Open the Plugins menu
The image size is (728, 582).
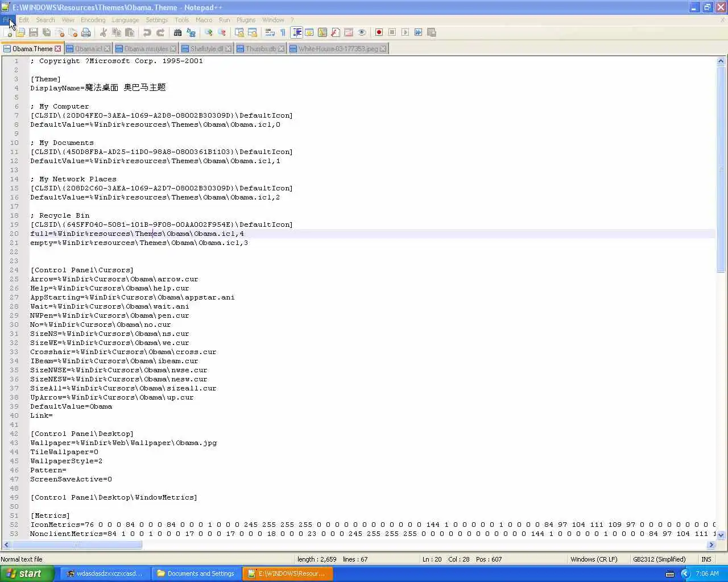246,20
